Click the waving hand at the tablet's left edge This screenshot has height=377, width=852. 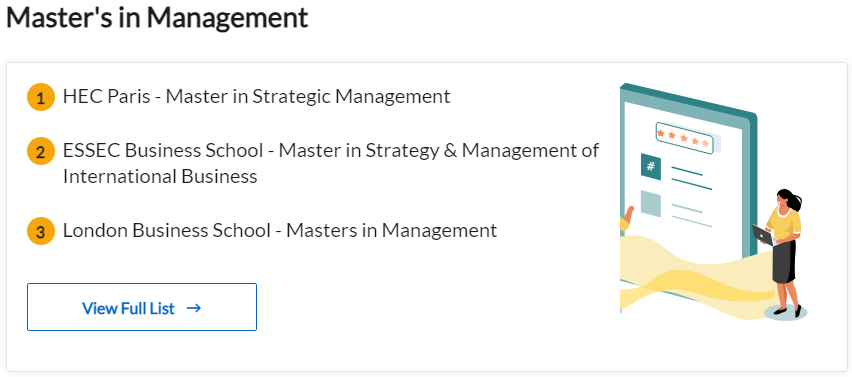coord(627,218)
